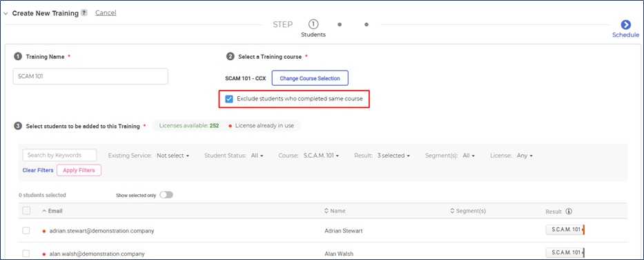Click the name Alan Walsh
This screenshot has height=260, width=644.
pyautogui.click(x=339, y=254)
